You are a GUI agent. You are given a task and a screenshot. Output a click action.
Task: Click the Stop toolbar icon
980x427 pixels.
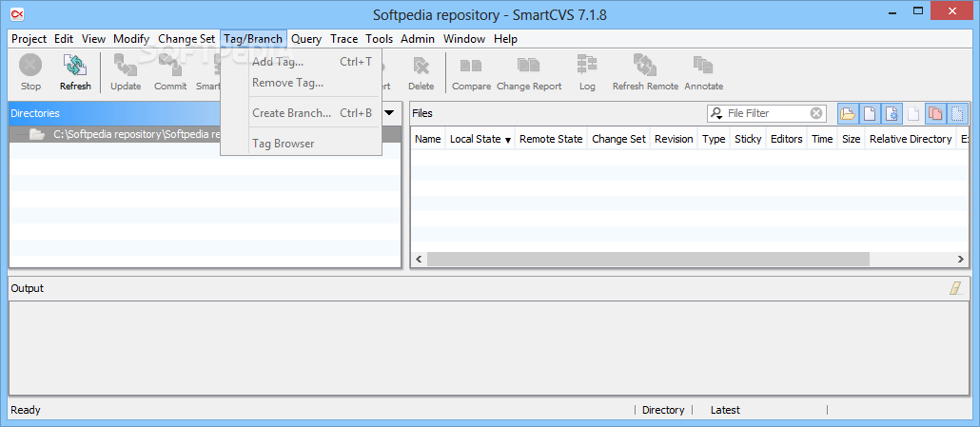pyautogui.click(x=30, y=66)
